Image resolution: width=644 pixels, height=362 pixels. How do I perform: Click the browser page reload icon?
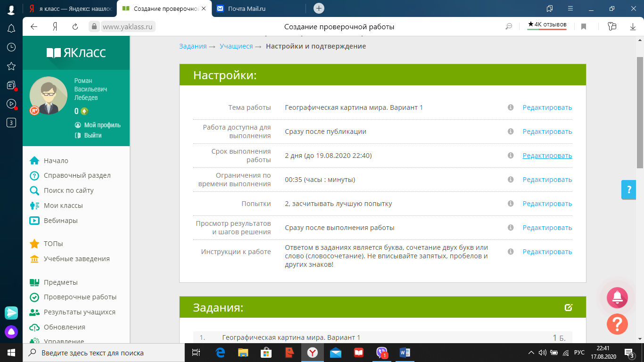tap(75, 27)
